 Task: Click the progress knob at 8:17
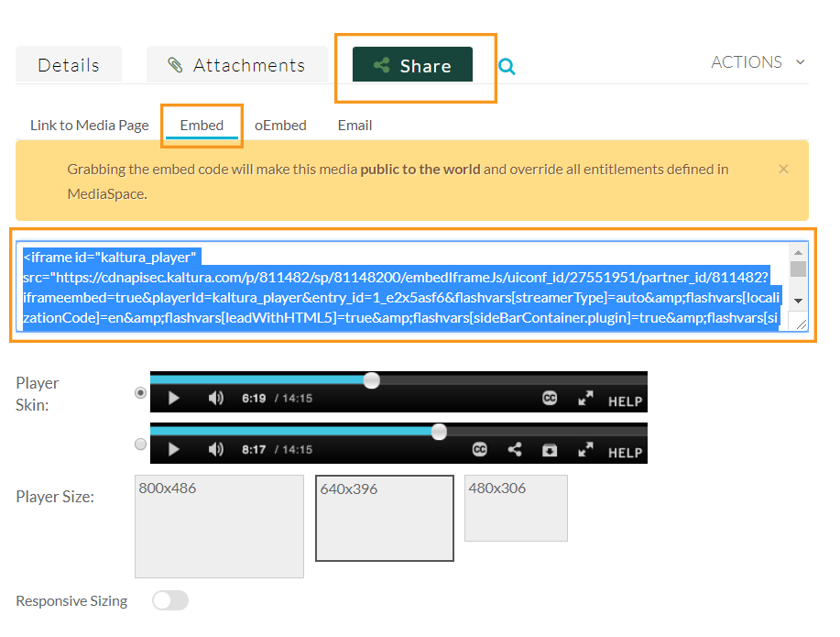click(x=439, y=432)
